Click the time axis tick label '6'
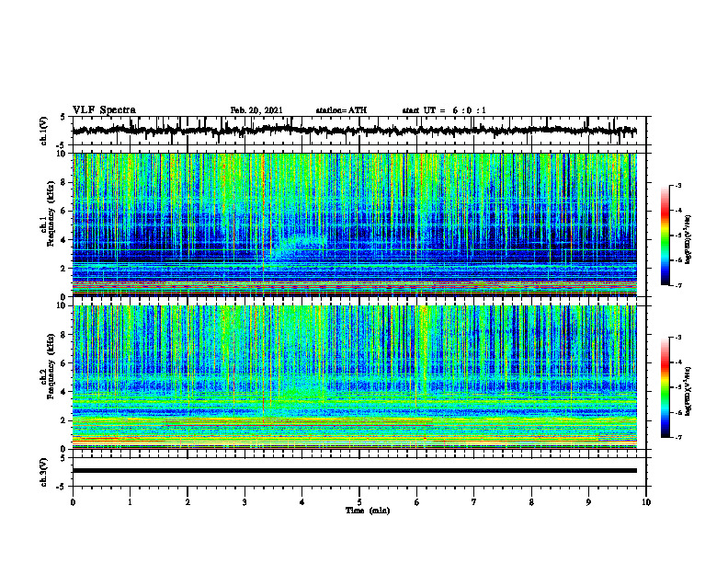Image resolution: width=728 pixels, height=563 pixels. tap(417, 502)
